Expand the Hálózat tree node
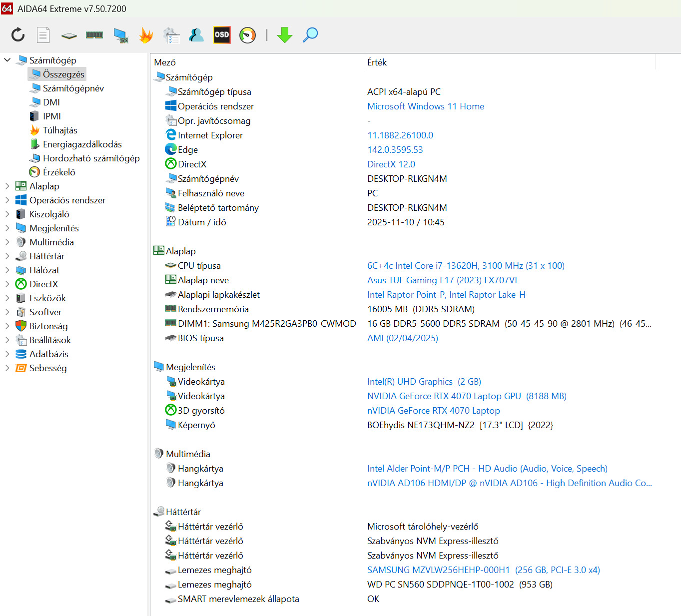 point(7,270)
